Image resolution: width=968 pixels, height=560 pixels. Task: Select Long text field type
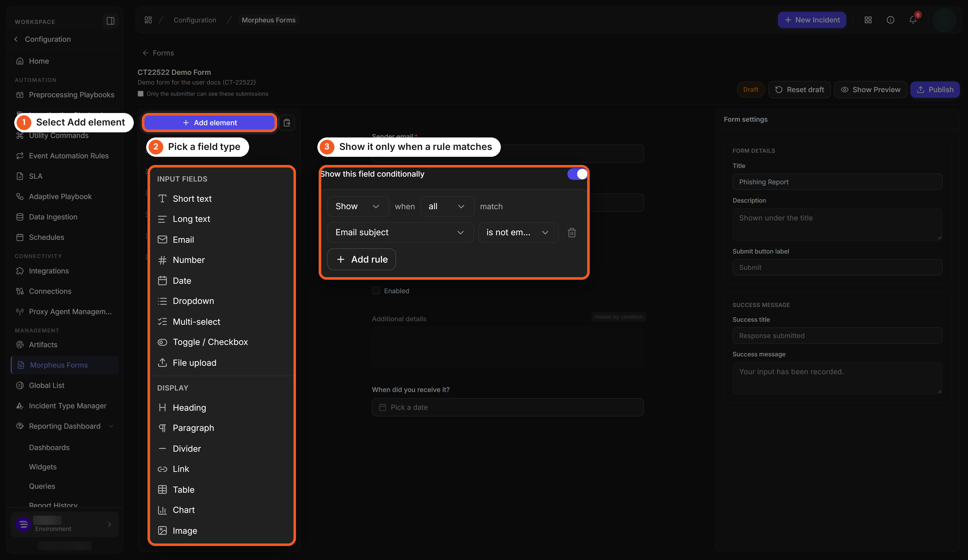click(x=221, y=219)
